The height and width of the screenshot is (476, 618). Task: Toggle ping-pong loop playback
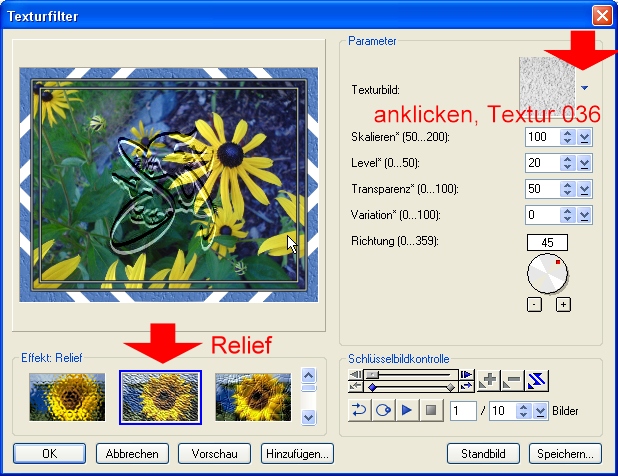tap(359, 410)
